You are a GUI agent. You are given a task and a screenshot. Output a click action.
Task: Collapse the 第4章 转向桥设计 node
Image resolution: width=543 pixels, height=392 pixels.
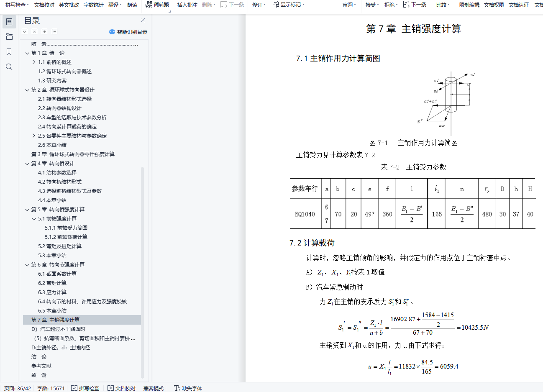[x=27, y=164]
